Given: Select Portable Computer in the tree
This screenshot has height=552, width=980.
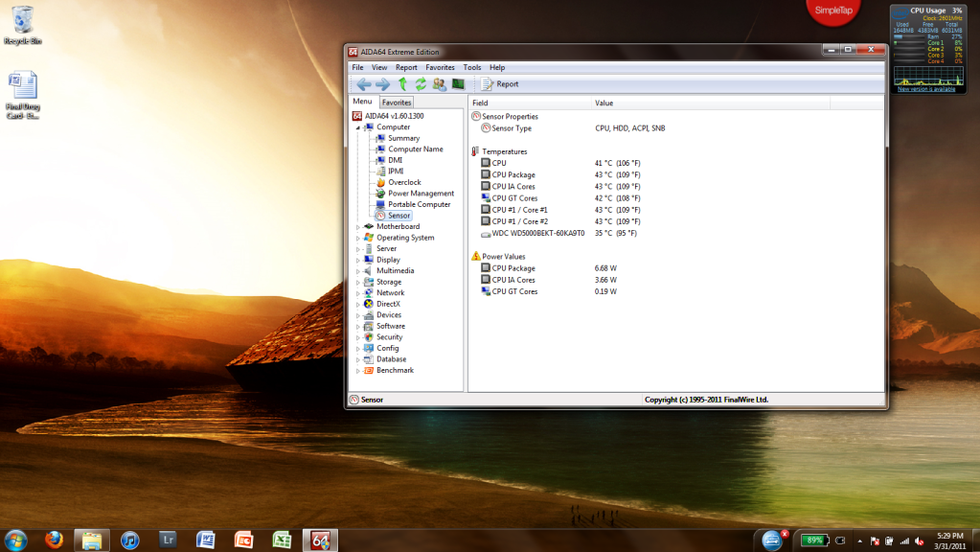Looking at the screenshot, I should click(x=413, y=204).
